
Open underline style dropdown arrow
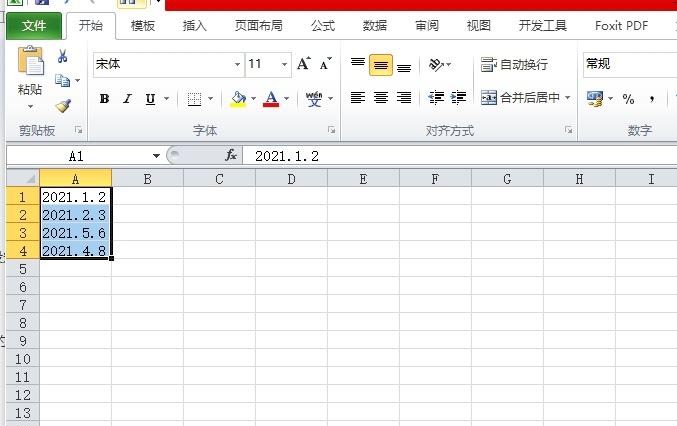[166, 99]
